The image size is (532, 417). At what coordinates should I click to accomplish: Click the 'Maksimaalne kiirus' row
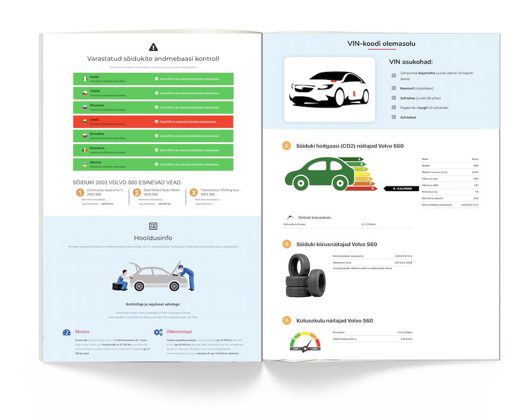click(372, 339)
